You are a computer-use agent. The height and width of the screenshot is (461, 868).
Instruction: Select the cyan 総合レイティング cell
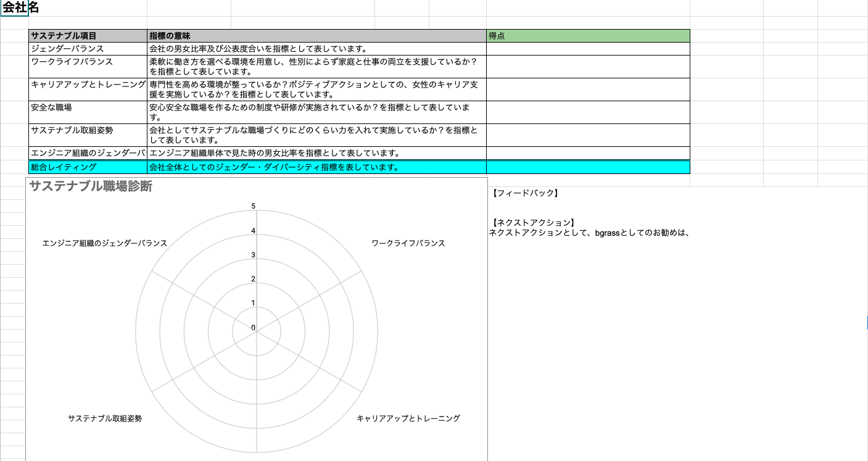(88, 167)
